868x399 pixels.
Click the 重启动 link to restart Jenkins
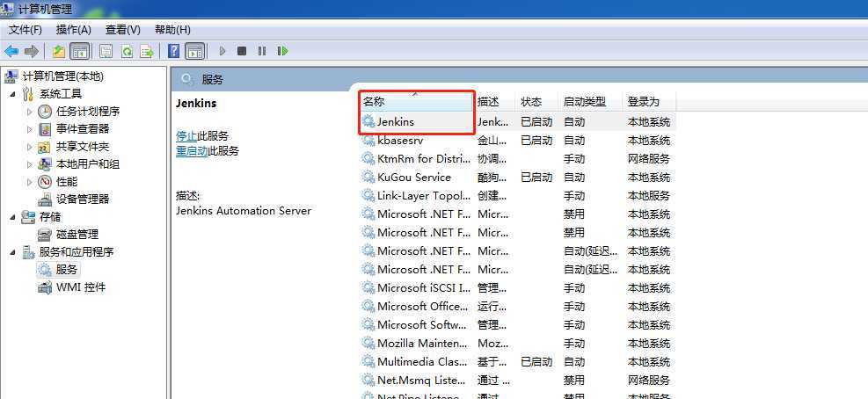point(192,151)
